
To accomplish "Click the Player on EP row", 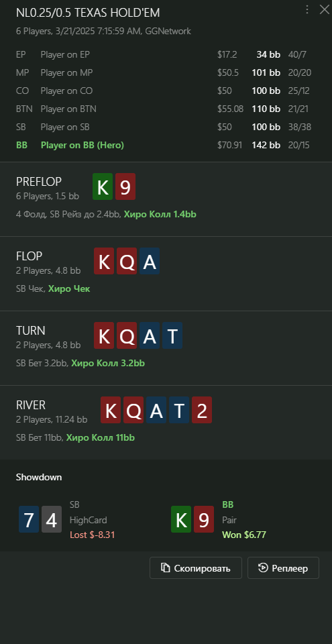I will (166, 54).
